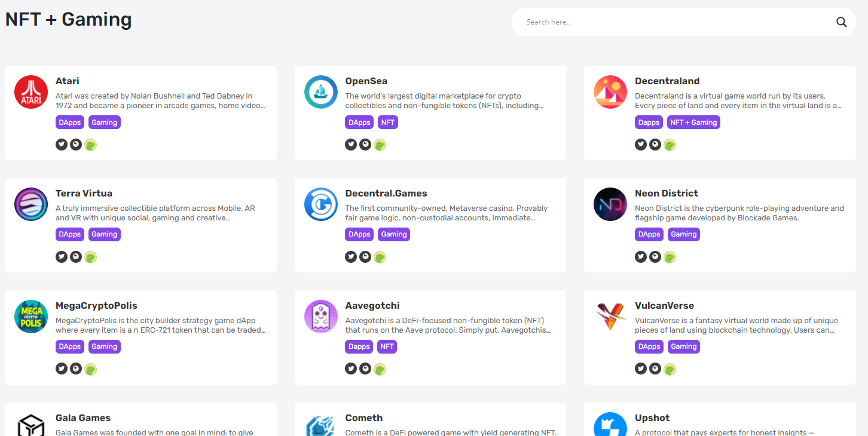Select the DApps tag on OpenSea card
The width and height of the screenshot is (868, 436).
click(359, 122)
